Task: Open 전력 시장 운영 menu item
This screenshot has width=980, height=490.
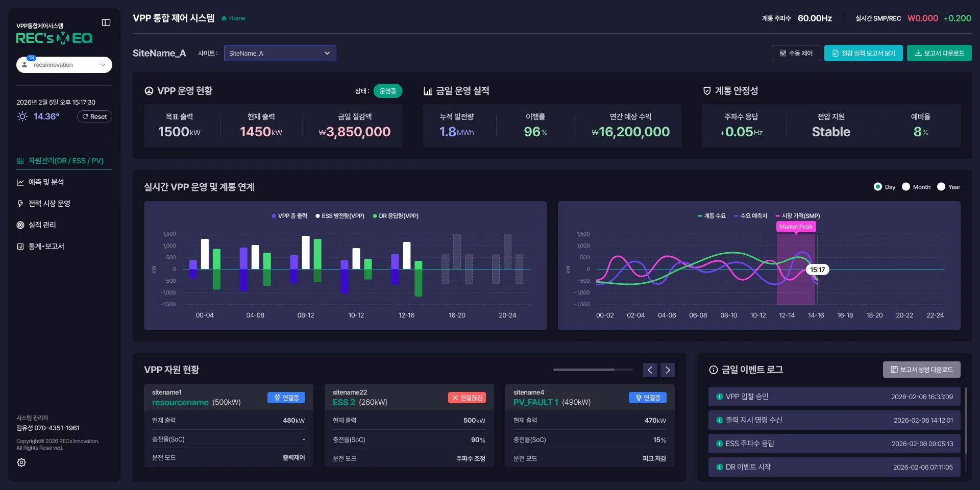Action: [49, 204]
